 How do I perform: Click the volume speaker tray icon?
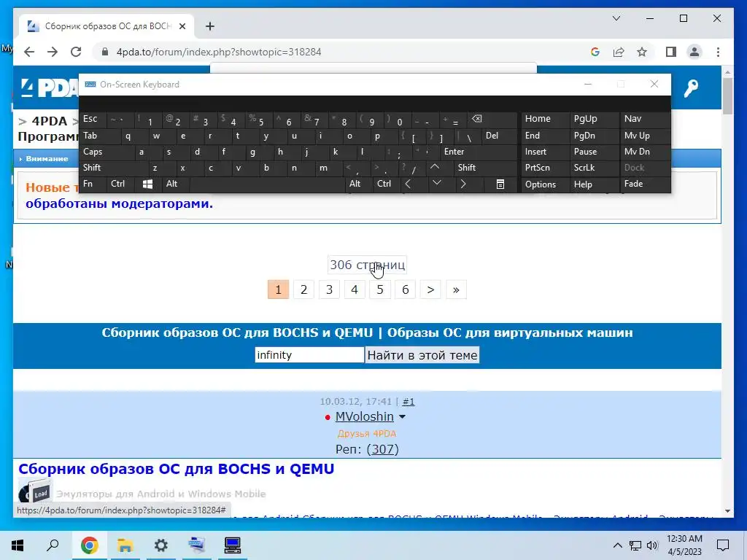[x=652, y=545]
